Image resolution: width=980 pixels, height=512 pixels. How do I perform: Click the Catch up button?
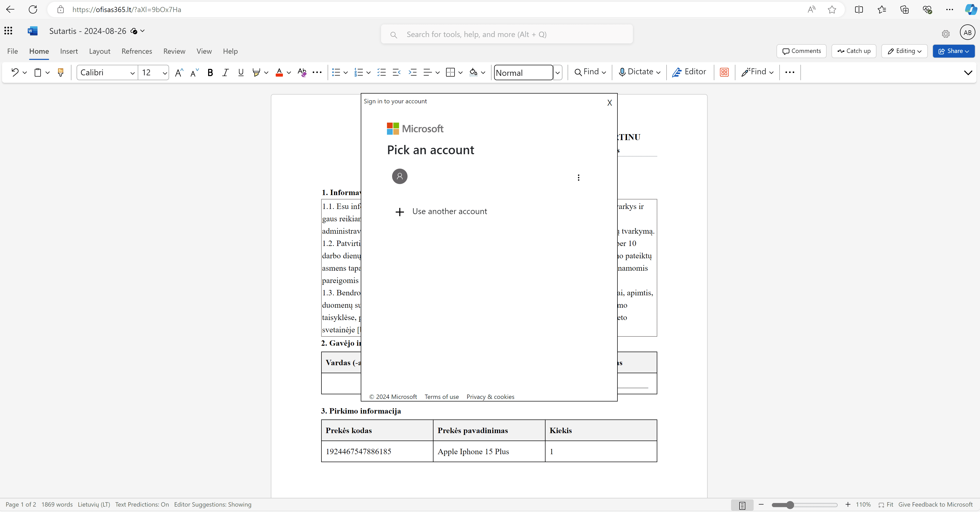854,51
